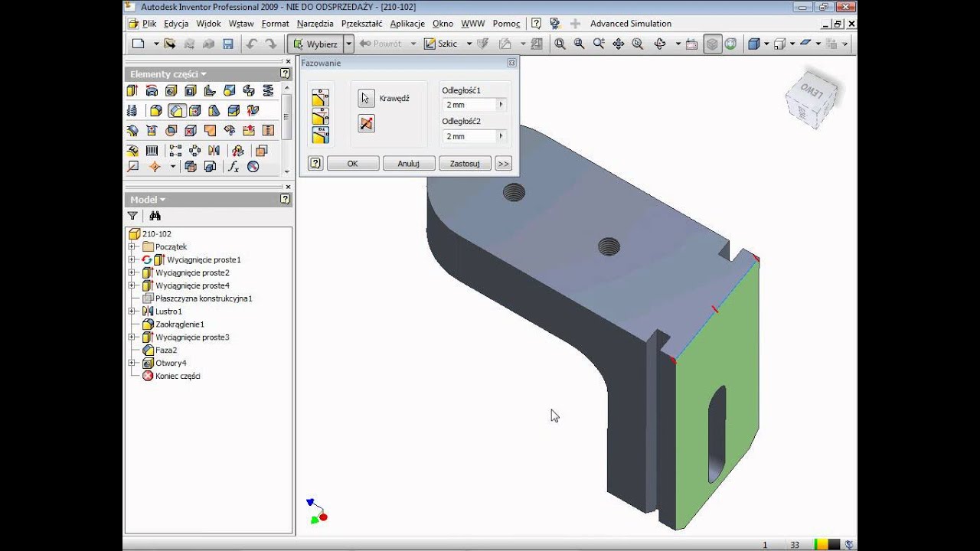Select the Rectangular Pattern tool
Screen dimensions: 980x551
(175, 151)
